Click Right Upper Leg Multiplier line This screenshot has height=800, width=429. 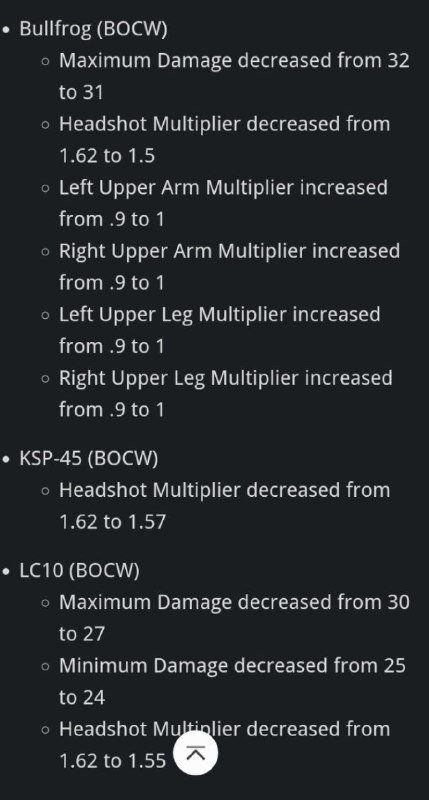click(225, 393)
